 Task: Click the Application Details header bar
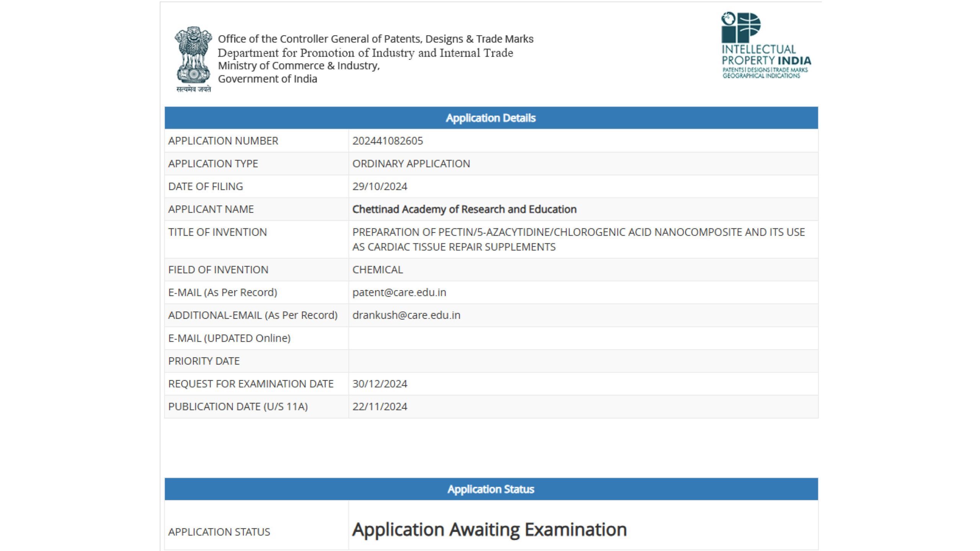pos(491,118)
